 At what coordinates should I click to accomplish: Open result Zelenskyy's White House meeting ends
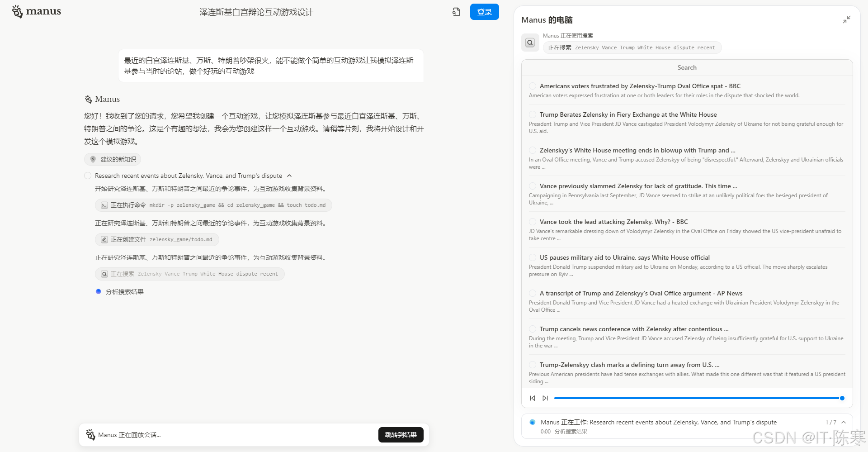click(637, 150)
